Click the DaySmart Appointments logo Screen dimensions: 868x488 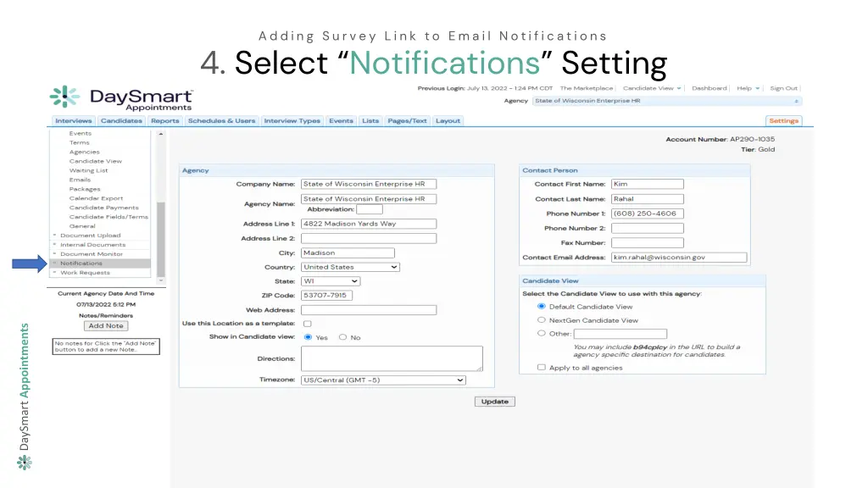tap(121, 98)
